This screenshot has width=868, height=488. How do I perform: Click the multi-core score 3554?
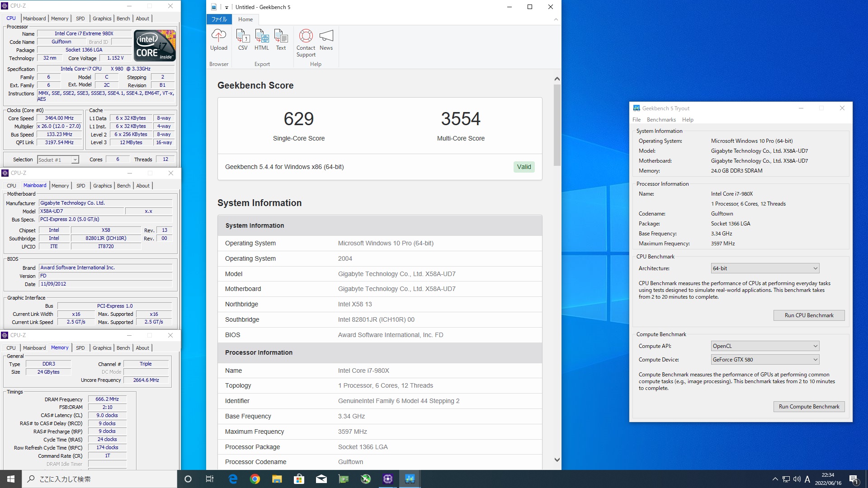pos(461,119)
